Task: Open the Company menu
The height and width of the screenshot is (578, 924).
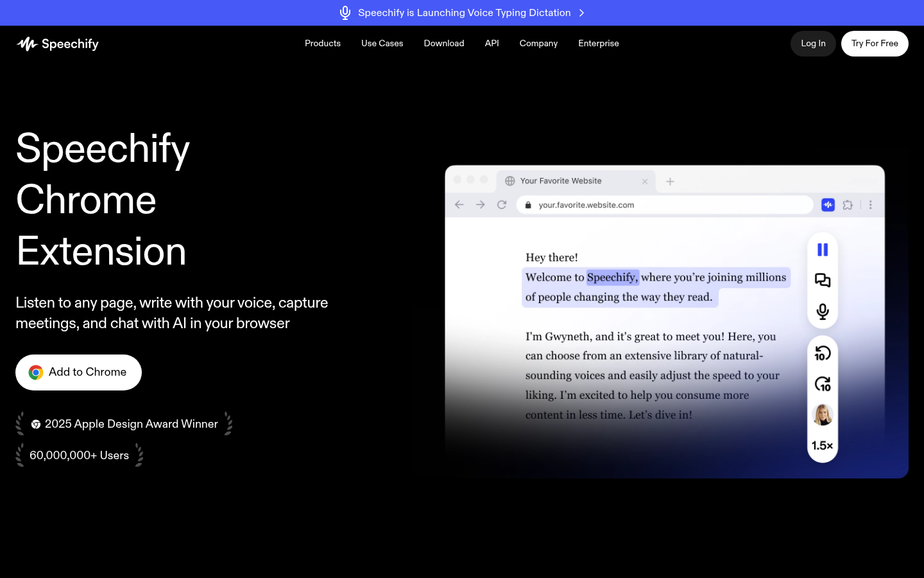Action: click(538, 44)
